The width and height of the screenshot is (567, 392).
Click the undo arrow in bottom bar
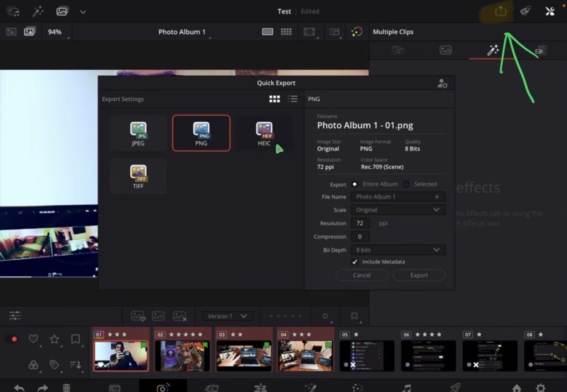(x=19, y=388)
